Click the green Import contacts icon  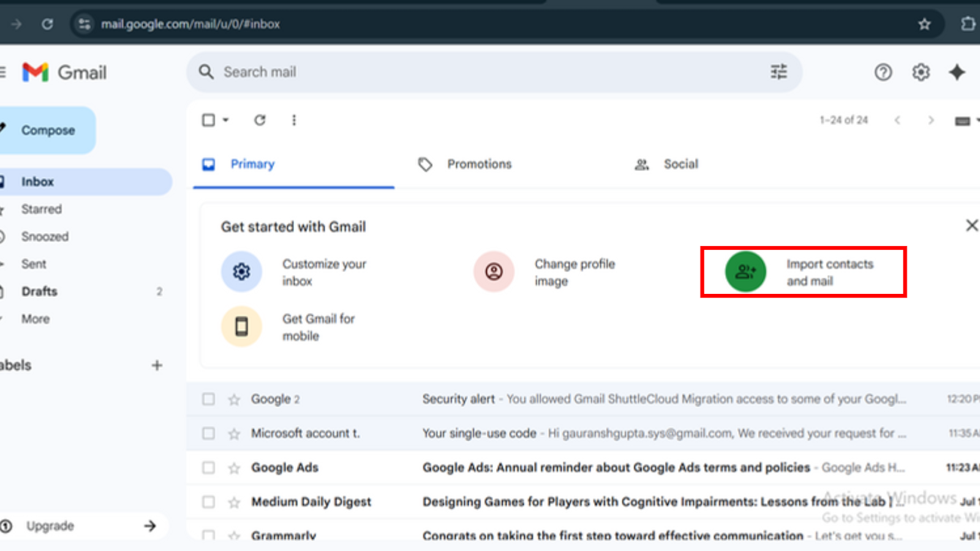[x=745, y=271]
